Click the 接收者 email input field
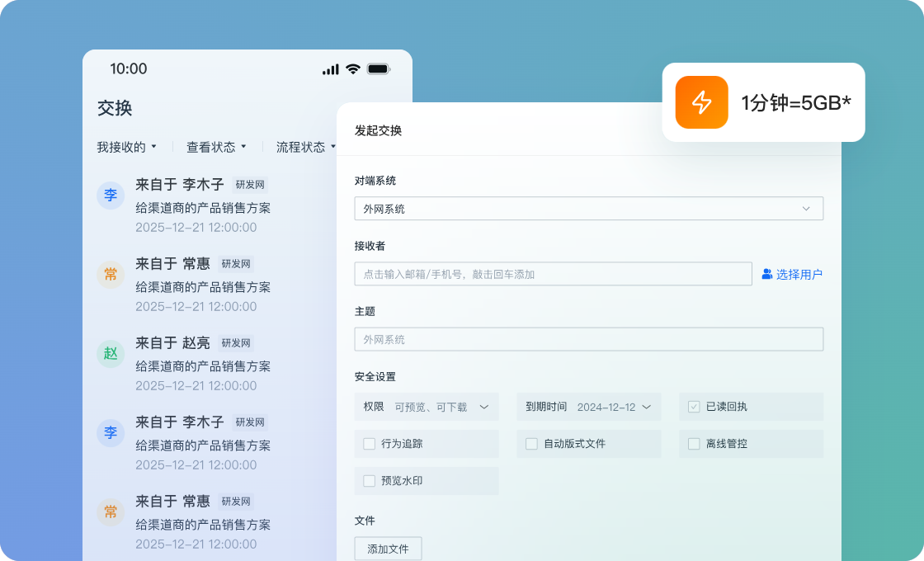The height and width of the screenshot is (561, 924). click(553, 274)
